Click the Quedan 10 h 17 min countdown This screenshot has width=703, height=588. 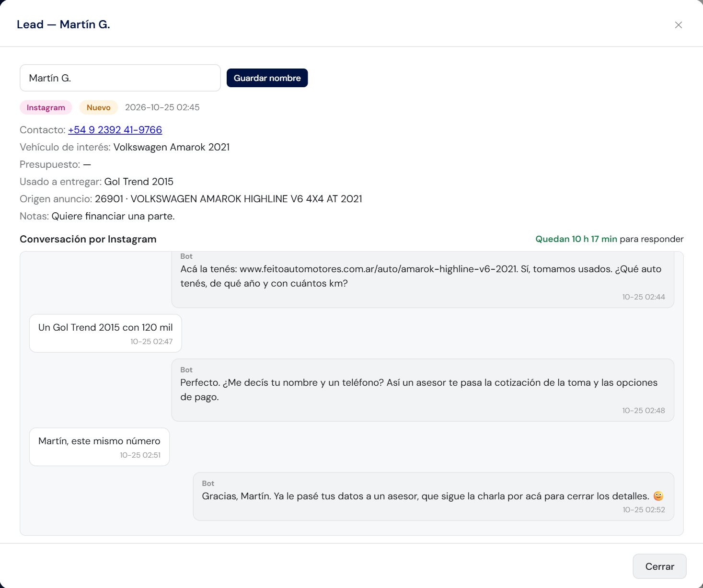tap(576, 239)
